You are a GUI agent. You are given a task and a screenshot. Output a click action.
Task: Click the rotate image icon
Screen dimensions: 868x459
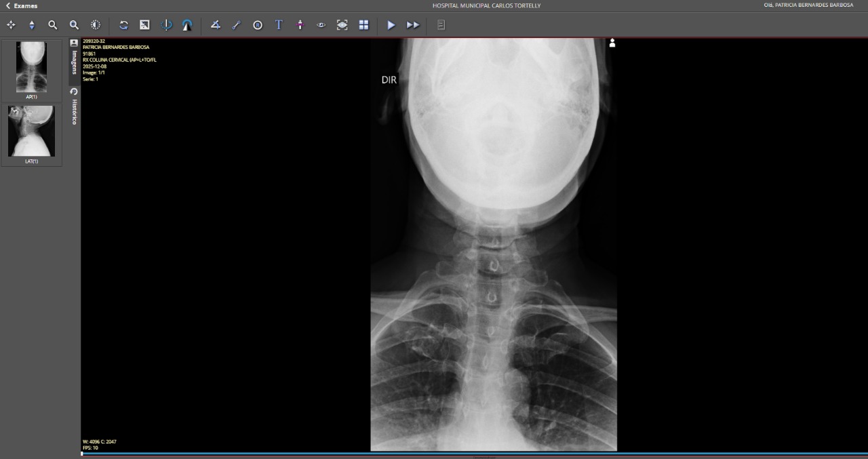tap(123, 25)
